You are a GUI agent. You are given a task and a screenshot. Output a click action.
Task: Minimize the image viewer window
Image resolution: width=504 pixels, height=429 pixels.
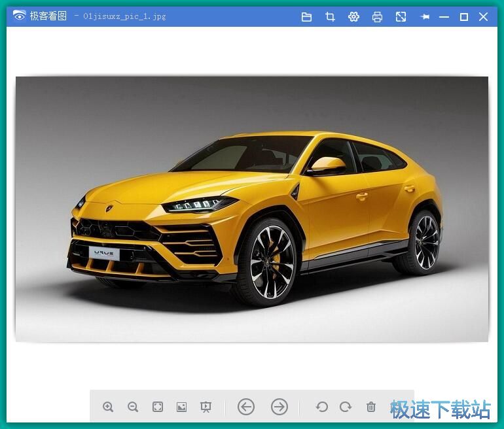444,17
